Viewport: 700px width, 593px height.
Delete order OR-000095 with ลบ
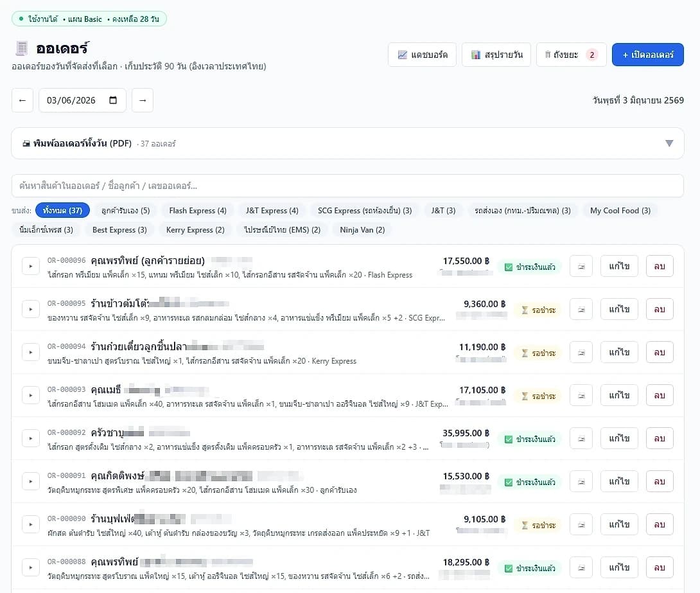point(660,309)
